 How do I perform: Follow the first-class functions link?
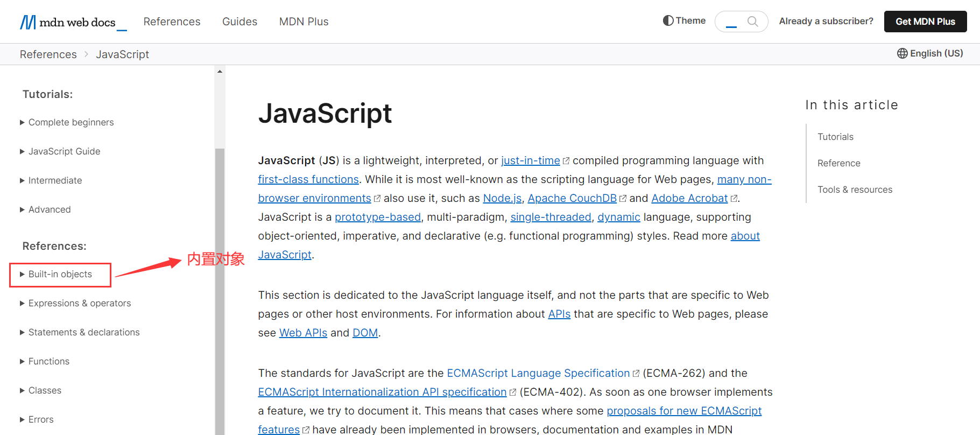coord(308,179)
